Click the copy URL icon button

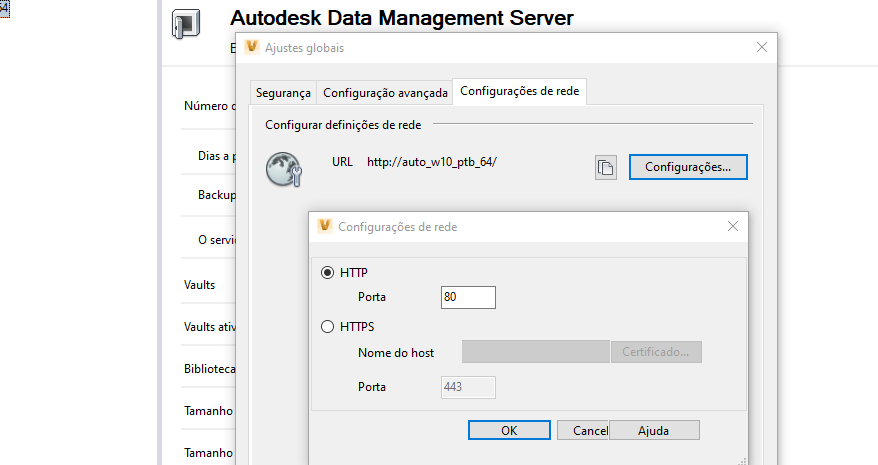point(605,168)
